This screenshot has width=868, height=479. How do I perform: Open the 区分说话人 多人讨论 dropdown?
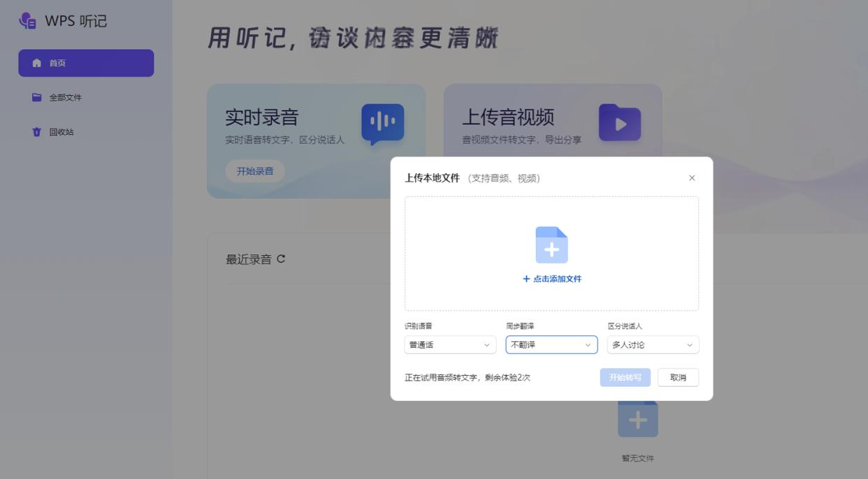tap(653, 345)
